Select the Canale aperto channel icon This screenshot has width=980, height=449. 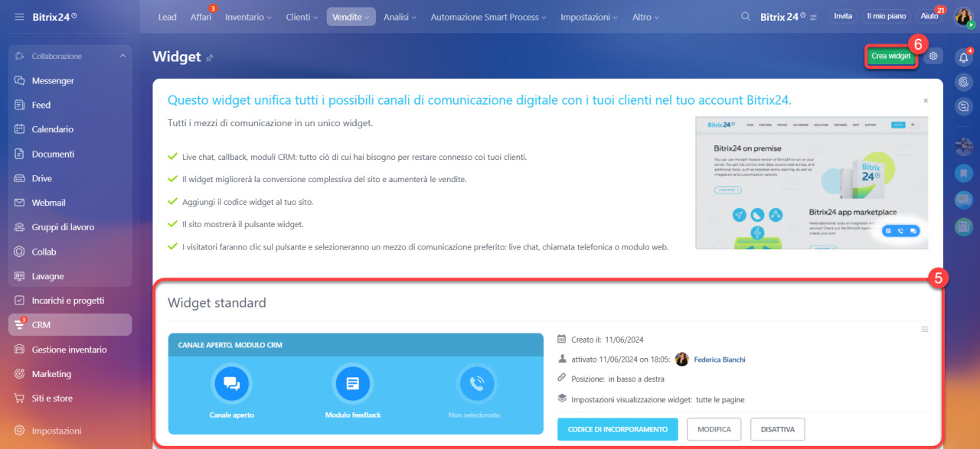(231, 383)
